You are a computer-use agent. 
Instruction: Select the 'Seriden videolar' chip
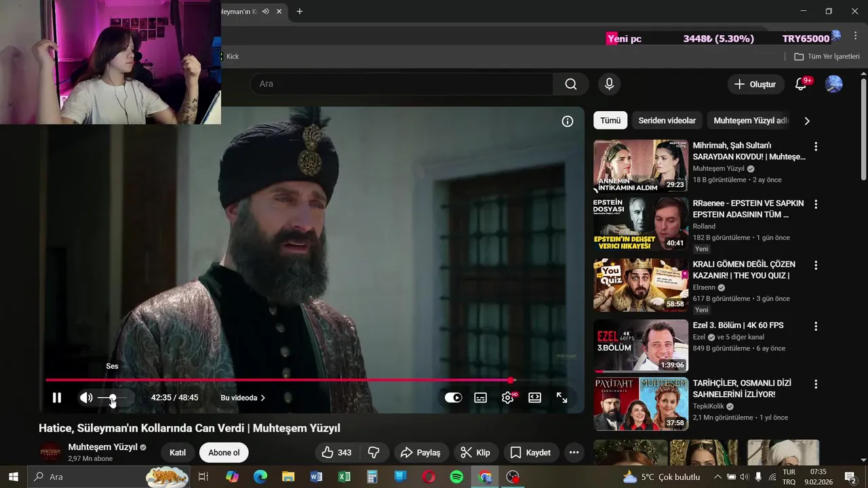tap(667, 121)
